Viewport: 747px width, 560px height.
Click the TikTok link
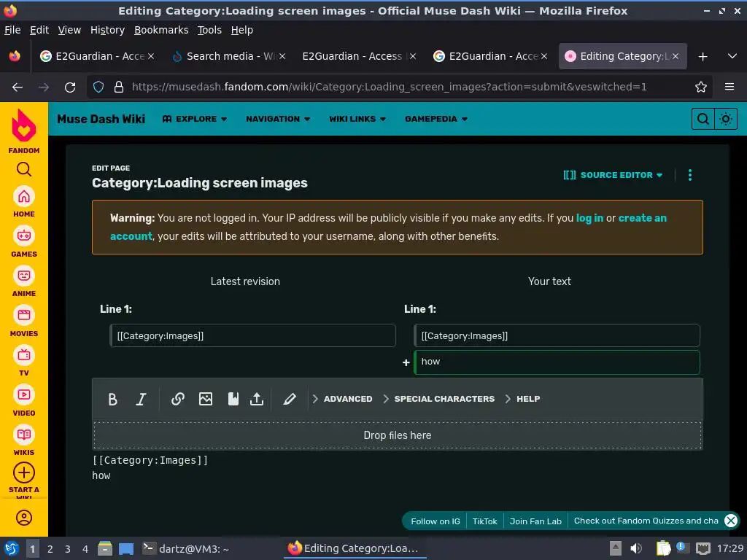coord(484,521)
